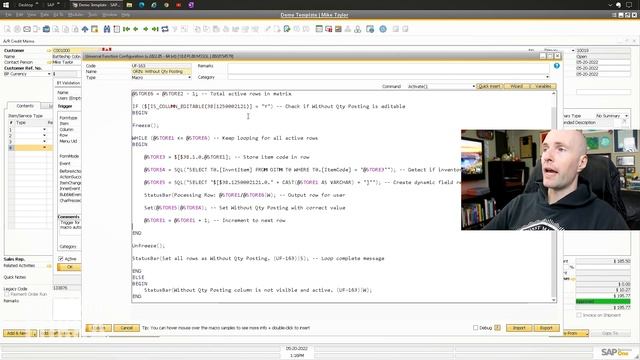Click the brown layout designer icon
Viewport: 640px width, 360px height.
pos(338,29)
